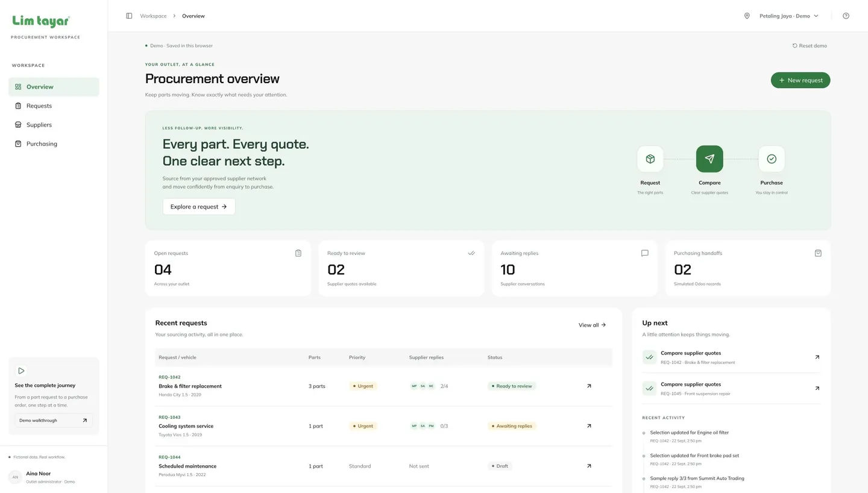868x493 pixels.
Task: Click the Reset demo button
Action: 810,46
